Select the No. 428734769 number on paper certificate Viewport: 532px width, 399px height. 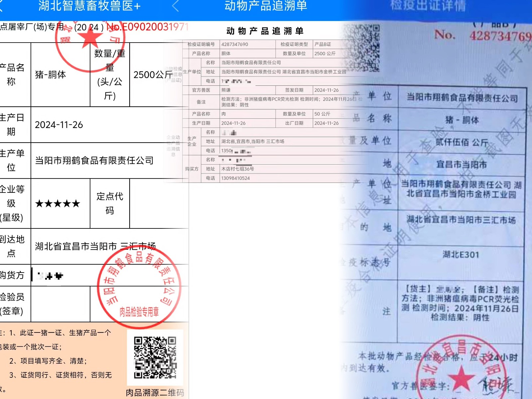(483, 35)
